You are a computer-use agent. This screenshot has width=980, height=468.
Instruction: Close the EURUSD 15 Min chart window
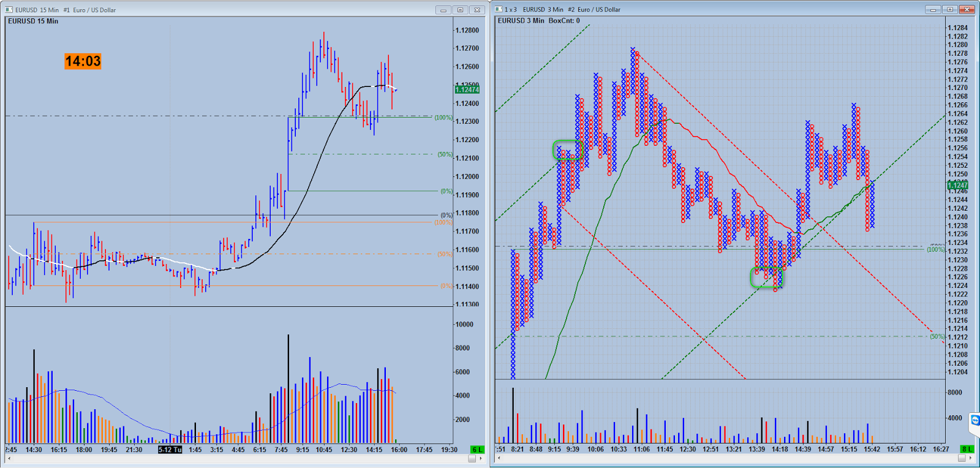tap(478, 10)
